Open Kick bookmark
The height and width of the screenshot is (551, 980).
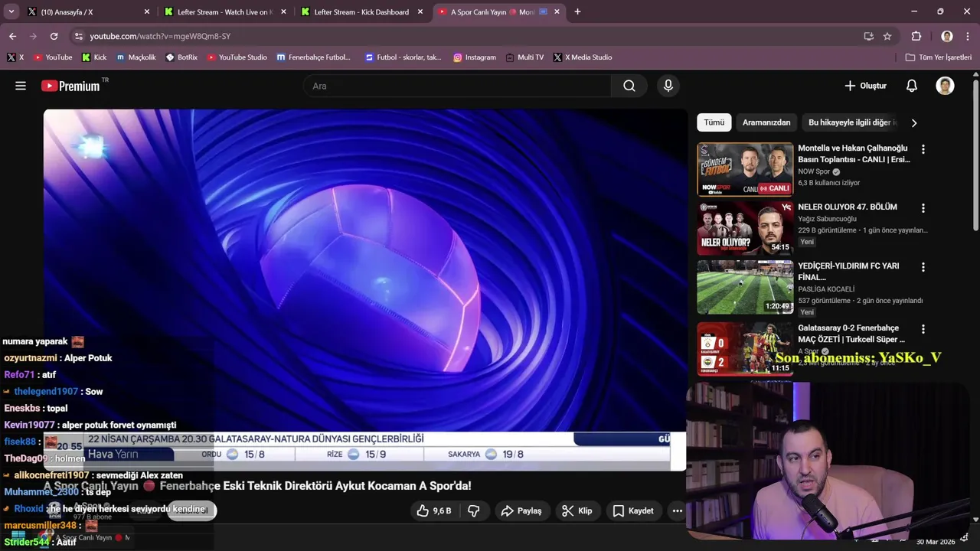tap(94, 57)
